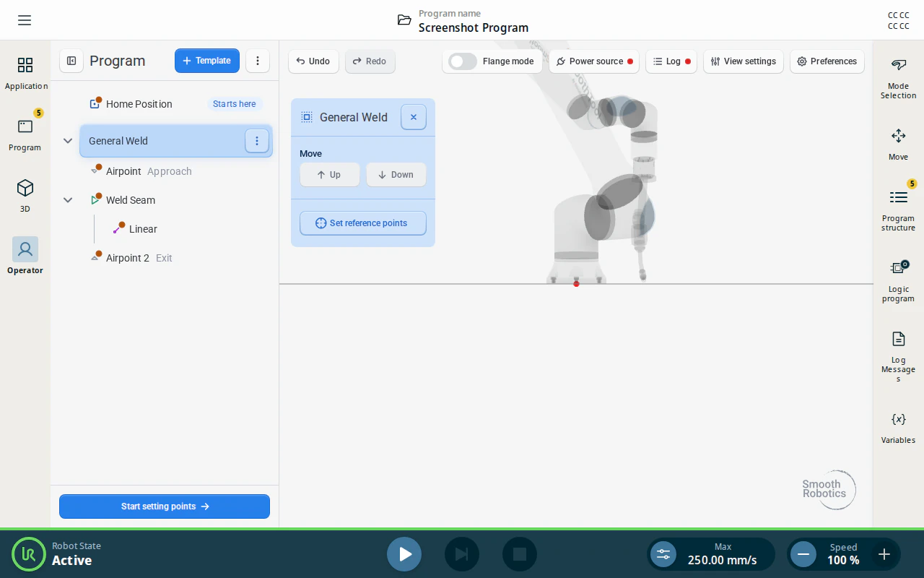The image size is (924, 578).
Task: Collapse the Weld Seam tree node
Action: [68, 200]
